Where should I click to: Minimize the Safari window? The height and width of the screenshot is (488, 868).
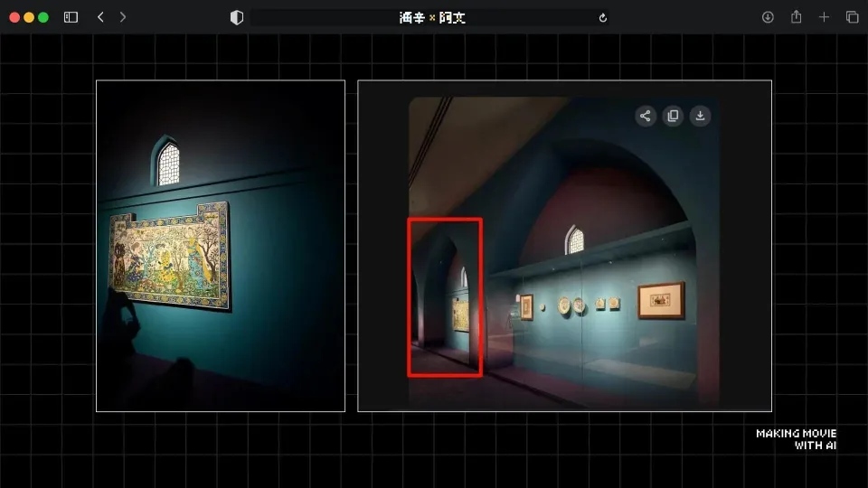coord(29,17)
